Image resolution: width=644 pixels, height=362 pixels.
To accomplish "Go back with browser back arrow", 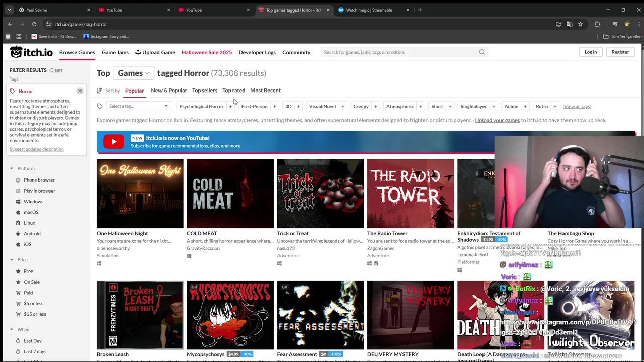I will [10, 24].
